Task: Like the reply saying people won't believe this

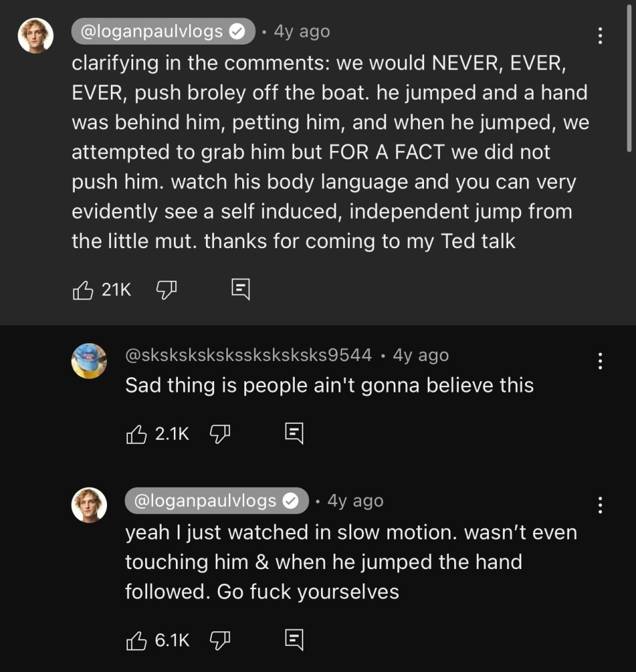Action: click(x=136, y=433)
